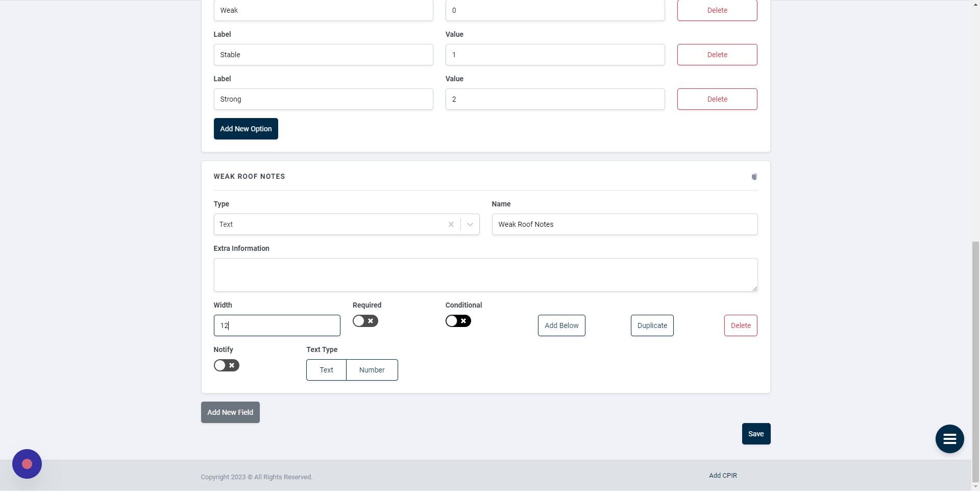
Task: Save the form
Action: click(756, 434)
